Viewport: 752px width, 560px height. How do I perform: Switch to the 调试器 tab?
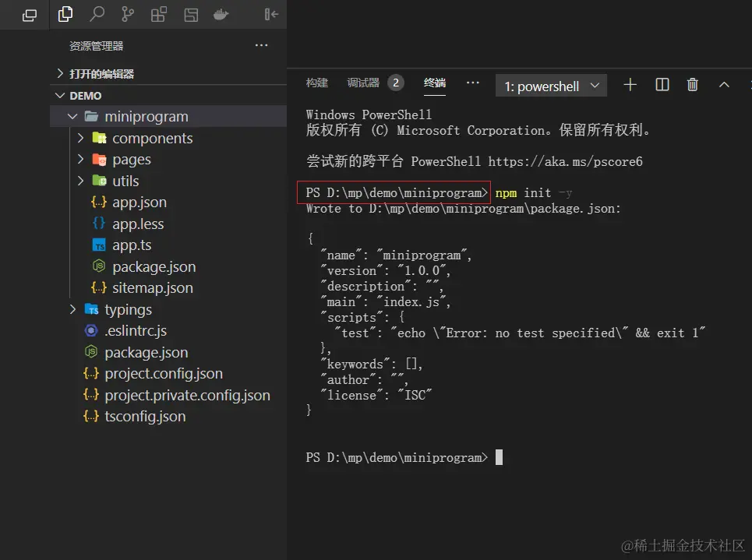(363, 83)
